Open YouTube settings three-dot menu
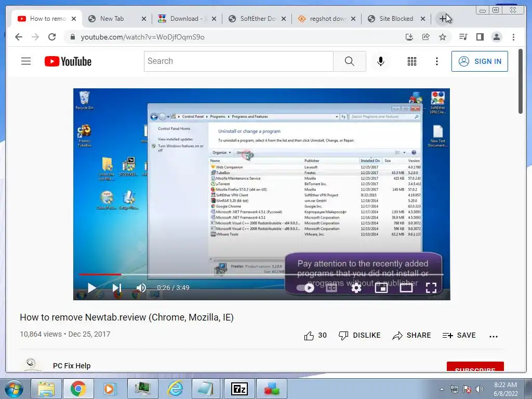Image resolution: width=532 pixels, height=399 pixels. pyautogui.click(x=436, y=61)
